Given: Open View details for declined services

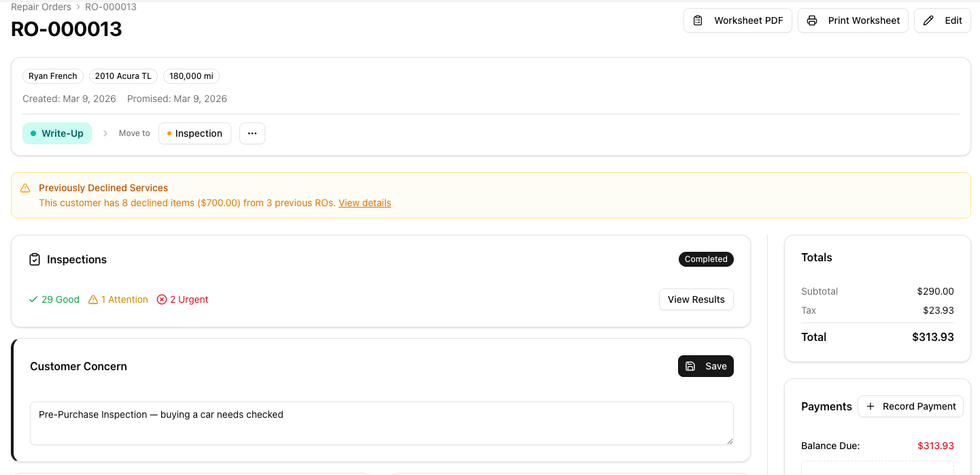Looking at the screenshot, I should pos(365,203).
